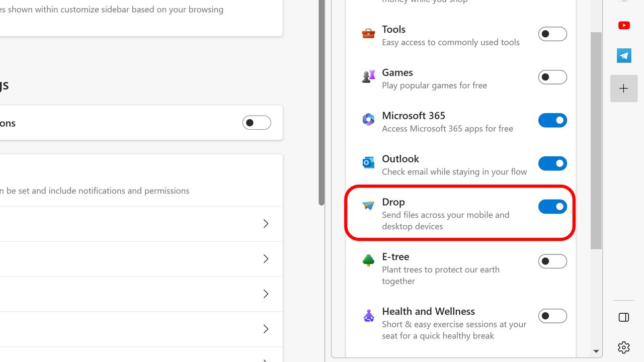This screenshot has height=362, width=644.
Task: Click the settings page scrollbar thumb
Action: [x=321, y=103]
